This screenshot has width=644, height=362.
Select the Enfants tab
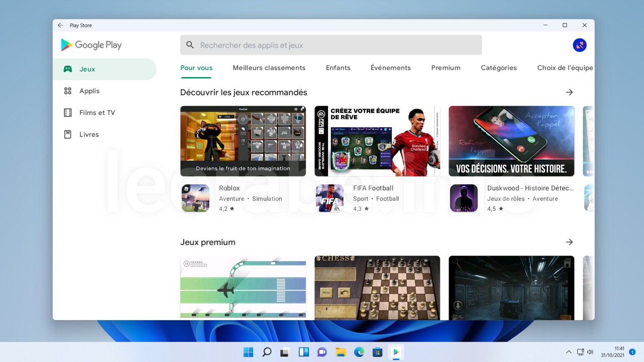coord(338,67)
